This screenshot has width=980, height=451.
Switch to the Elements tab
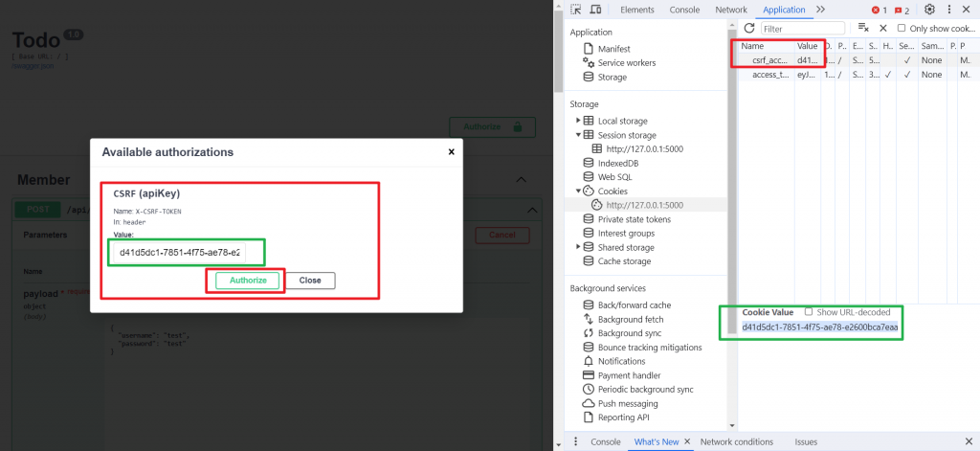(636, 10)
